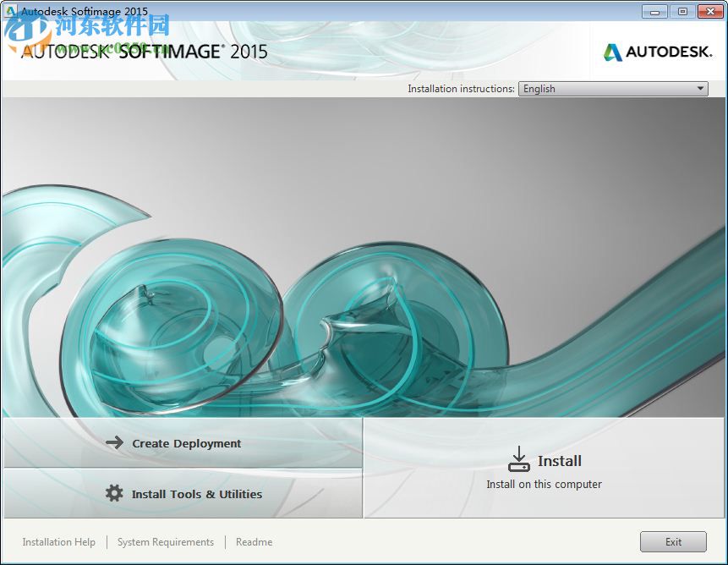View the System Requirements

[166, 541]
